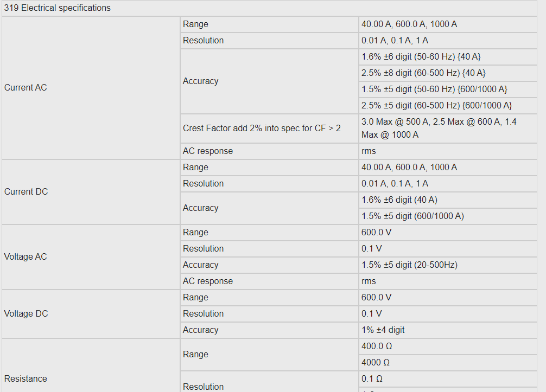This screenshot has width=546, height=392.
Task: Click Current AC range value 40.00 A, 600.0 A, 1000 A
Action: click(448, 24)
